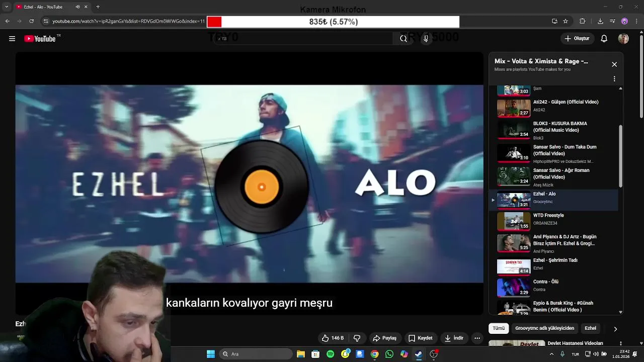Play Ati242 - Gülşen from the playlist
644x362 pixels.
553,108
